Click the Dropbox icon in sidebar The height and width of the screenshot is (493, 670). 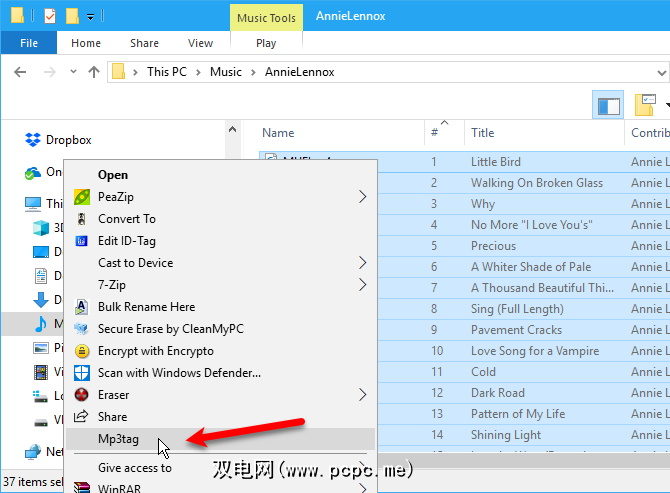(x=33, y=140)
